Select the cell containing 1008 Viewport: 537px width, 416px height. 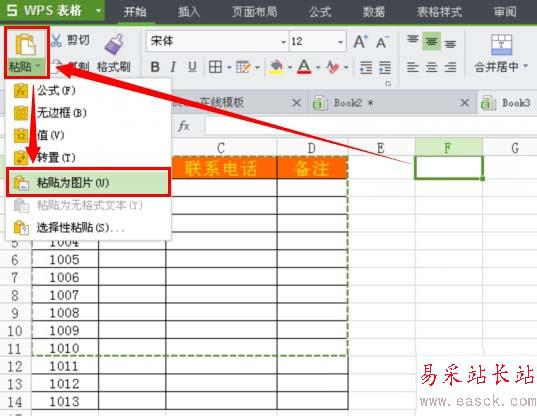point(65,313)
